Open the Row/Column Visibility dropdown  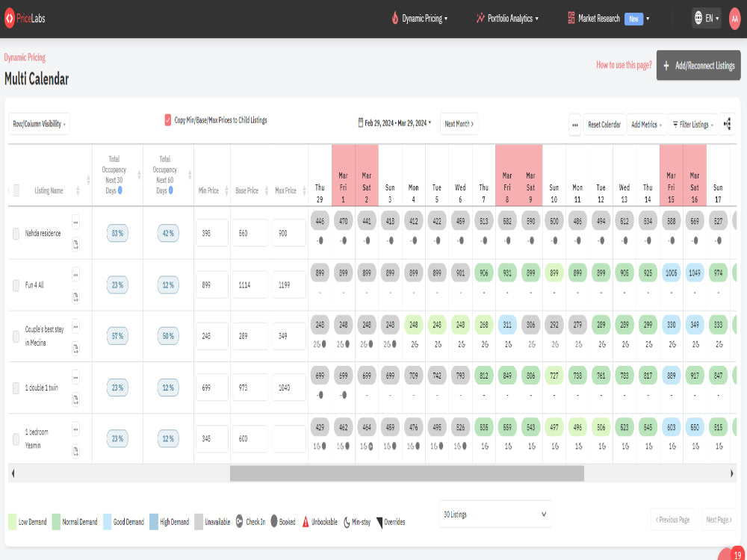38,123
